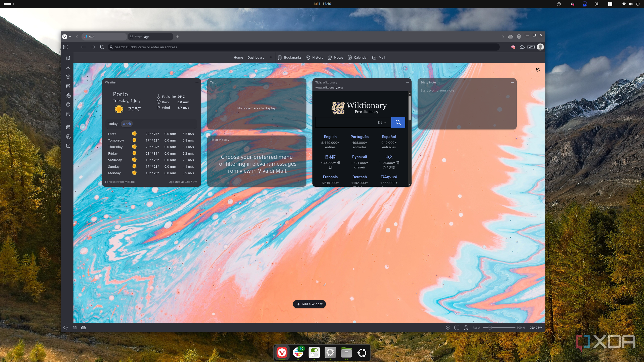
Task: Open page actions icon in status bar
Action: click(x=466, y=328)
